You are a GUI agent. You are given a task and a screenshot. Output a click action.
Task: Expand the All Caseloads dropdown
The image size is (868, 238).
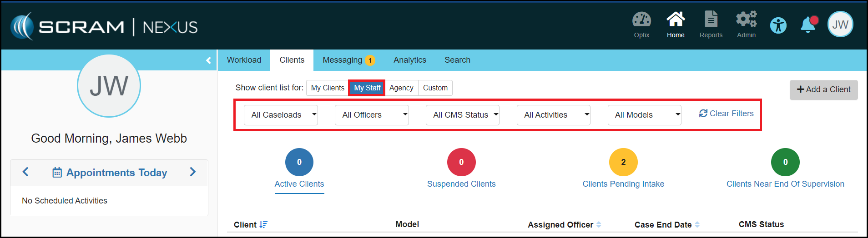tap(281, 115)
